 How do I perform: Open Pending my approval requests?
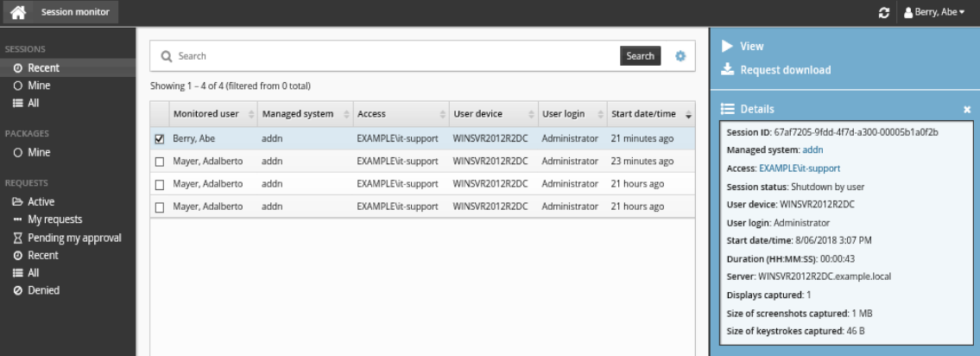click(x=74, y=238)
